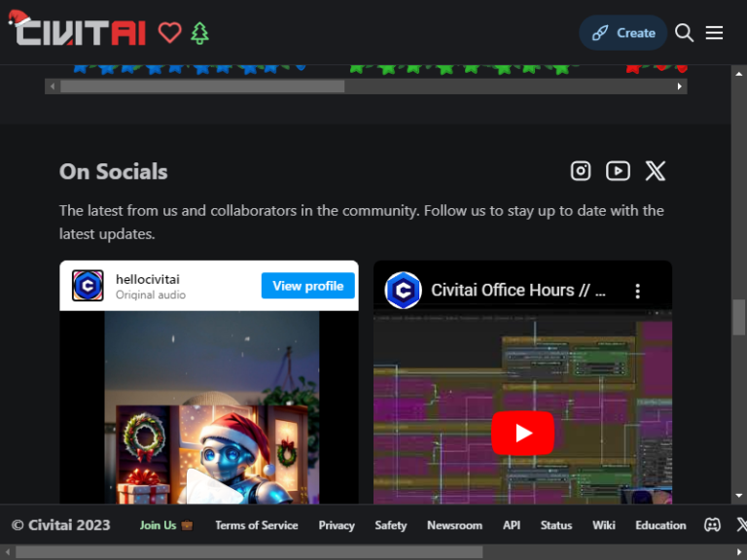This screenshot has width=747, height=560.
Task: Click the bottom horizontal scrollbar thumb
Action: (x=249, y=552)
